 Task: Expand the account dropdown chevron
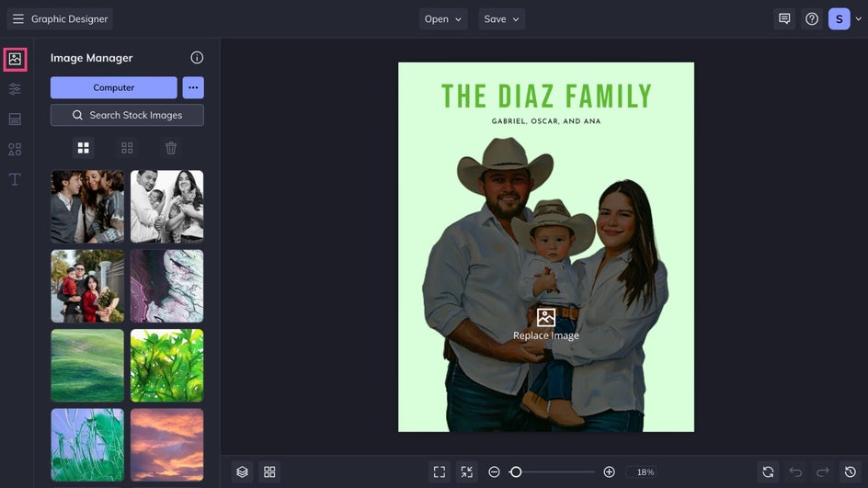pos(859,18)
